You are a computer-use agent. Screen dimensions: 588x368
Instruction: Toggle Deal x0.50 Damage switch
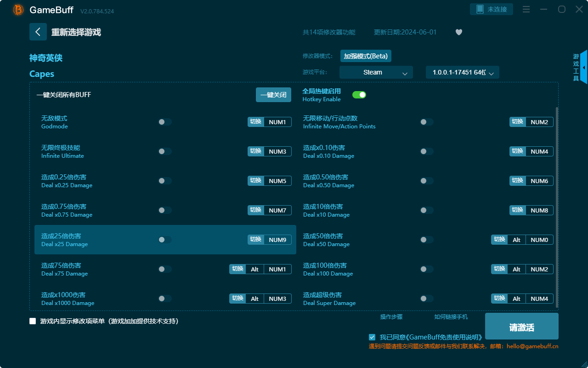click(x=427, y=181)
